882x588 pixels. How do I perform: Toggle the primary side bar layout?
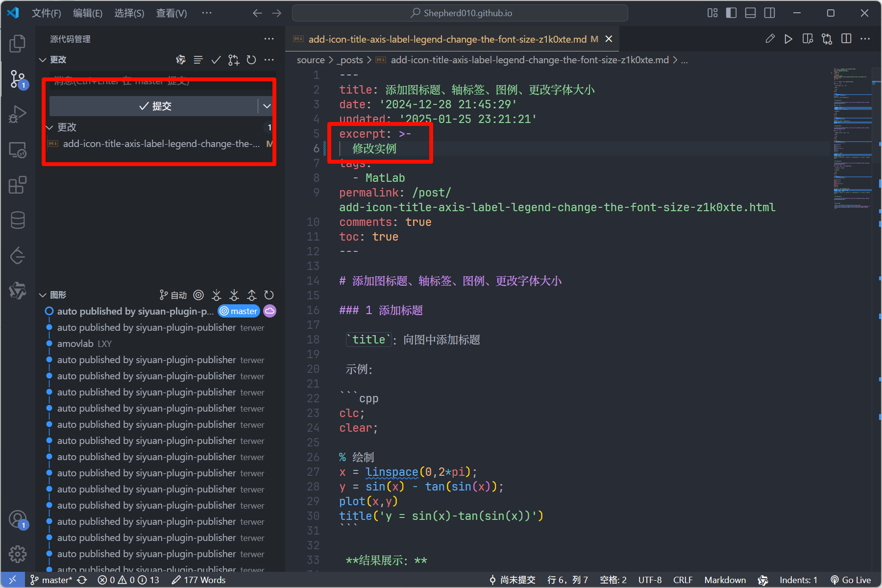click(x=731, y=13)
